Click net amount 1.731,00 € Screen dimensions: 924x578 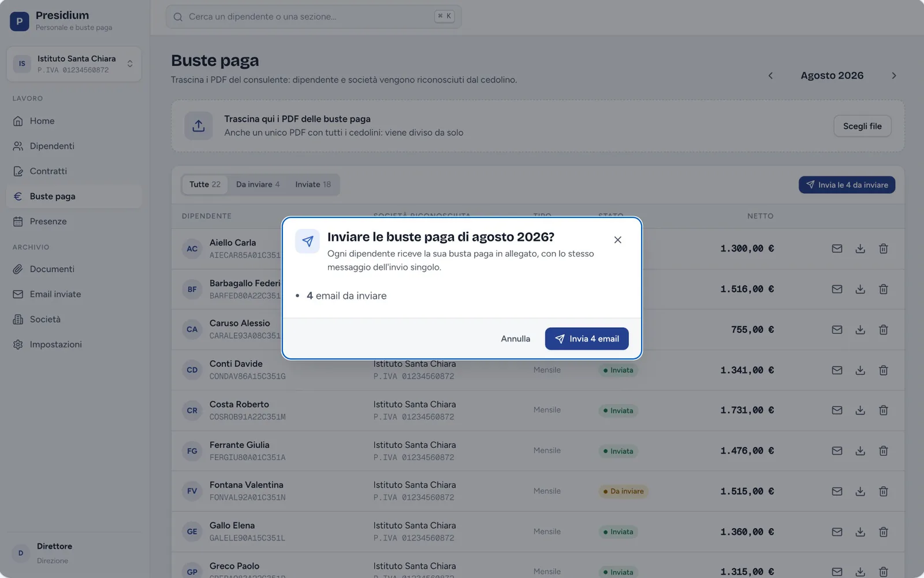(x=747, y=410)
